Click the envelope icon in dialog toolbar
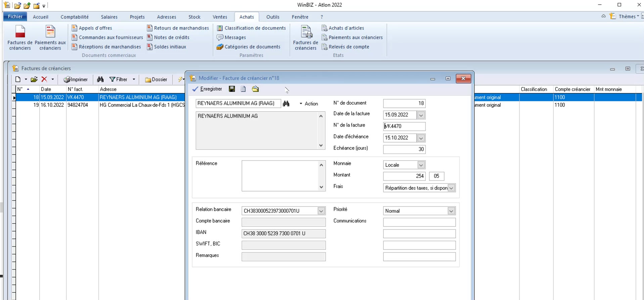Screen dimensions: 644x300 tap(256, 89)
